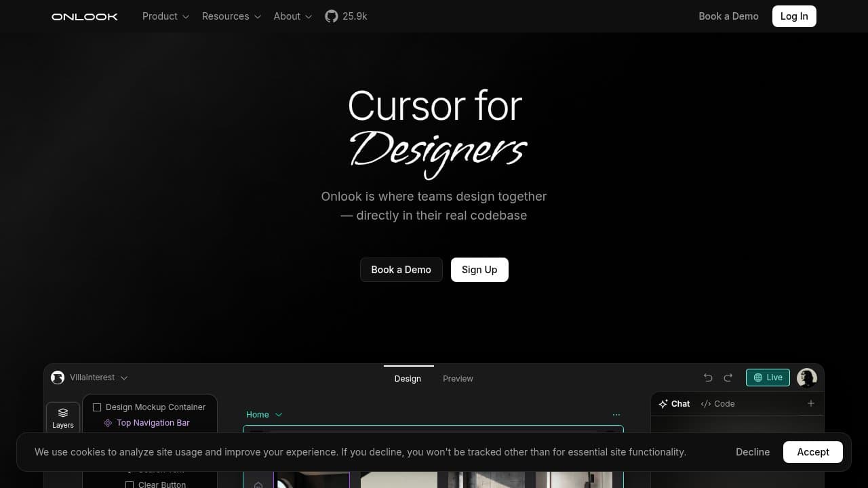Select the Top Navigation Bar layer label
This screenshot has width=868, height=488.
click(x=153, y=423)
